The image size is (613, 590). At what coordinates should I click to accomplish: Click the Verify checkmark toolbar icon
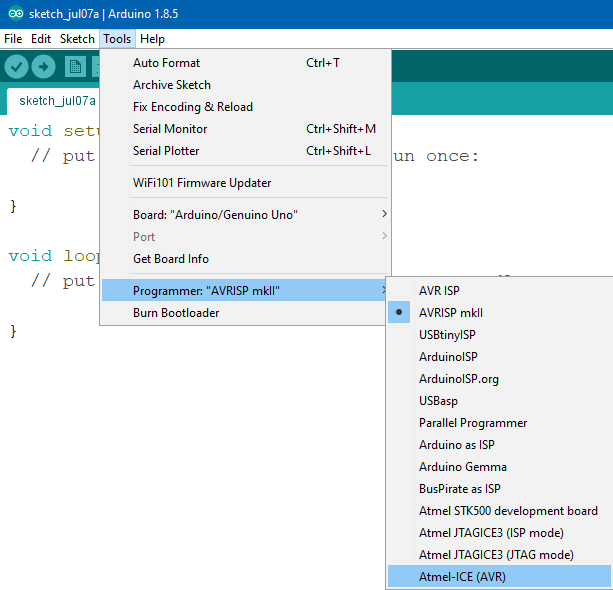point(16,67)
